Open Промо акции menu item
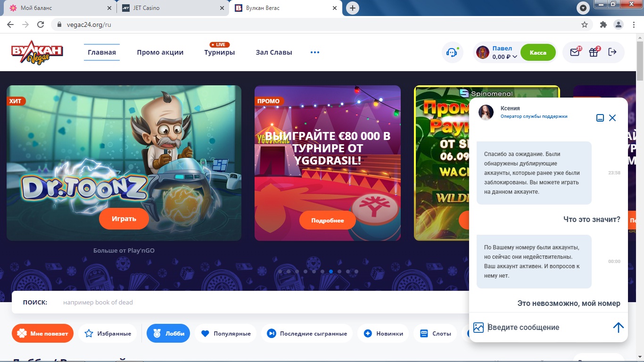 [160, 52]
